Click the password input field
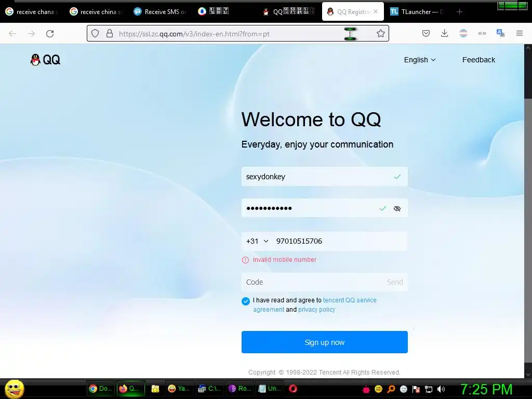 (x=324, y=208)
